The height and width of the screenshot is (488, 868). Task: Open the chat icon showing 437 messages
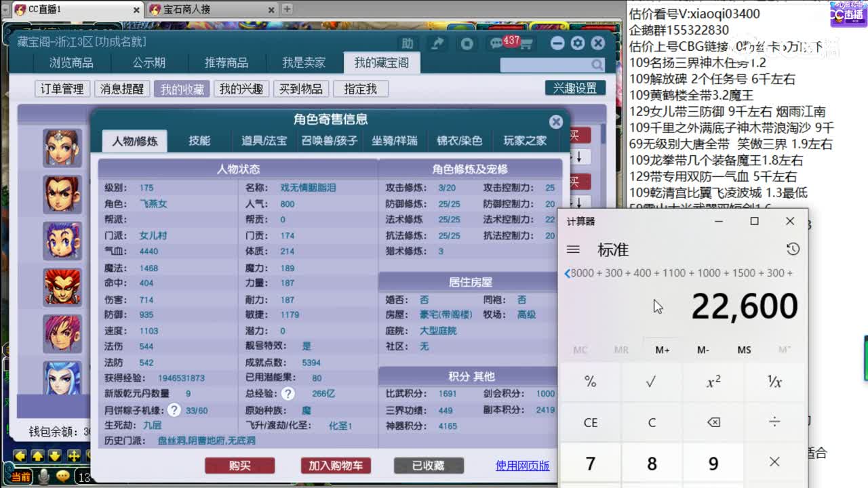(497, 42)
